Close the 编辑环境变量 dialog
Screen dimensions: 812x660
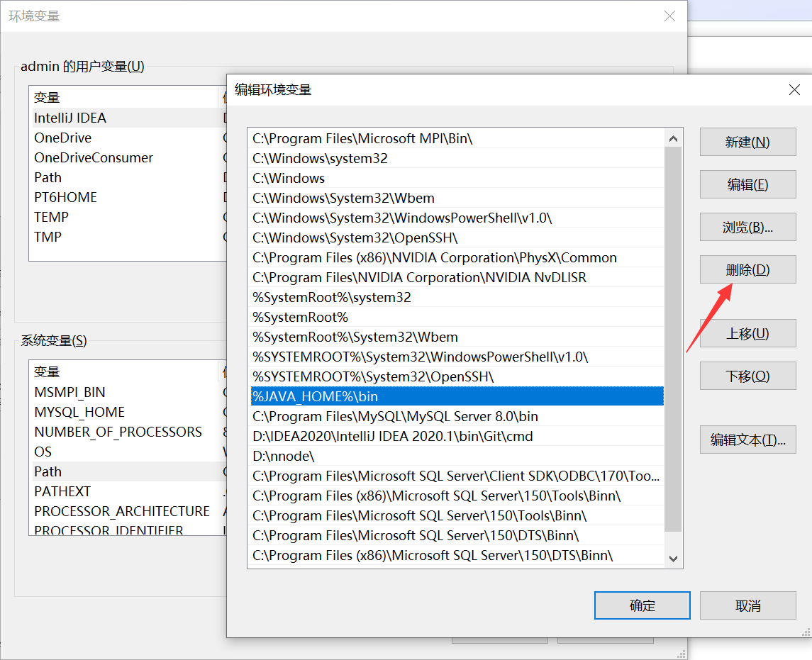[x=794, y=89]
